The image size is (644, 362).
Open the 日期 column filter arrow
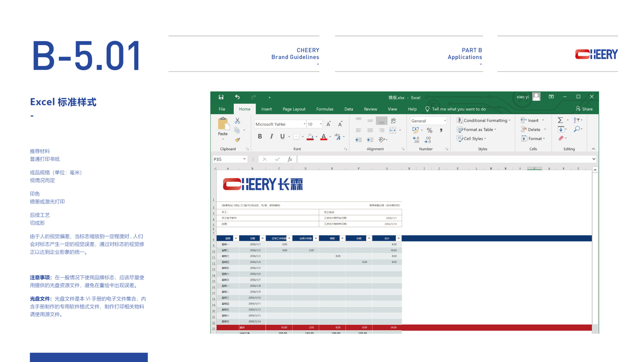point(262,239)
